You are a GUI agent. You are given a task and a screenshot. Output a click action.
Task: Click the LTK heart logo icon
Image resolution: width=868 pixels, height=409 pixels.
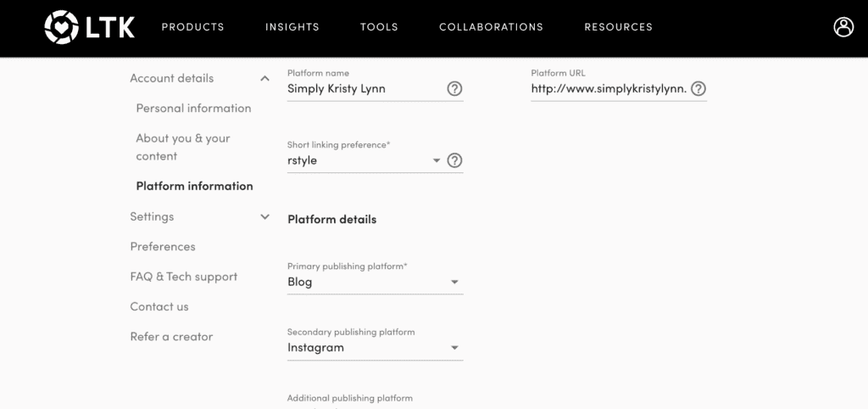pyautogui.click(x=60, y=27)
